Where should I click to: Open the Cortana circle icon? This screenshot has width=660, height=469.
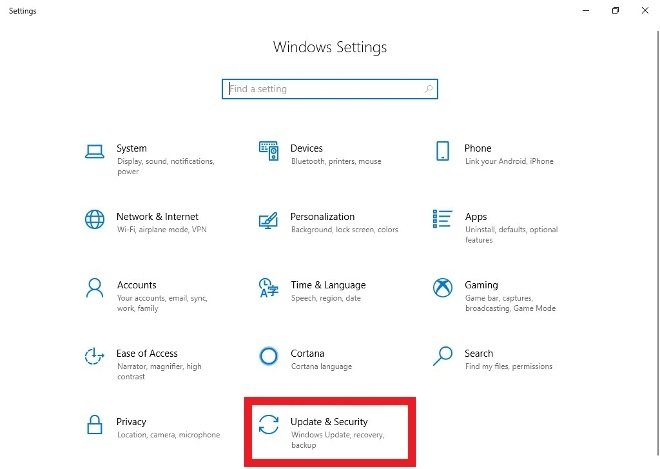pos(269,356)
